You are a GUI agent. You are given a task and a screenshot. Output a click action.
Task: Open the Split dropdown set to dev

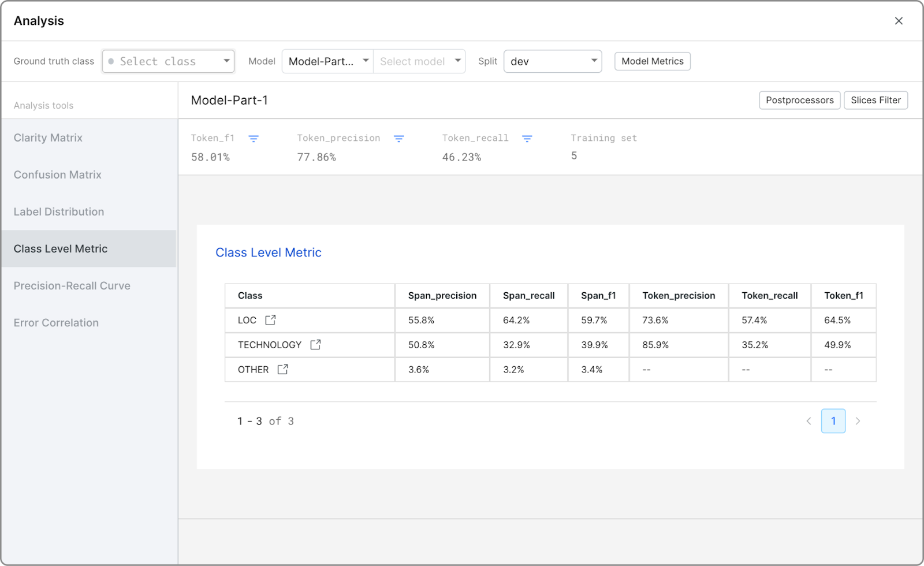(x=553, y=61)
